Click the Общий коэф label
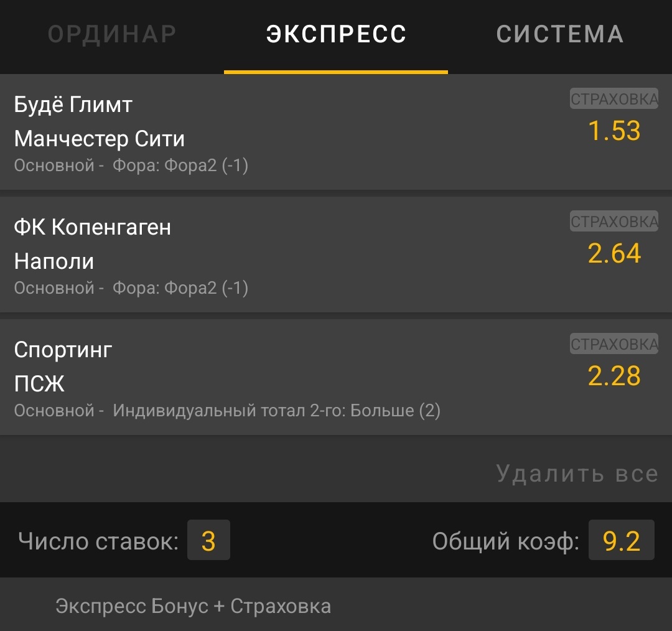This screenshot has height=631, width=672. pos(505,541)
